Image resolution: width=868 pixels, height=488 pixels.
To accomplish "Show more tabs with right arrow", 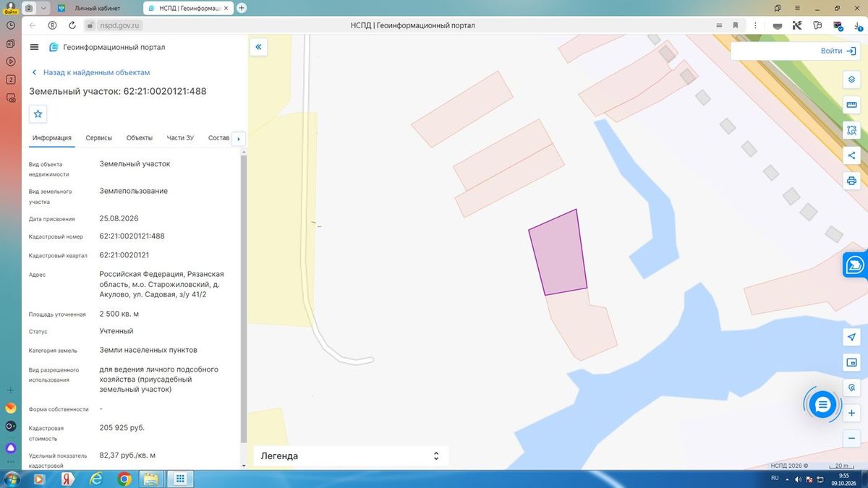I will (238, 138).
